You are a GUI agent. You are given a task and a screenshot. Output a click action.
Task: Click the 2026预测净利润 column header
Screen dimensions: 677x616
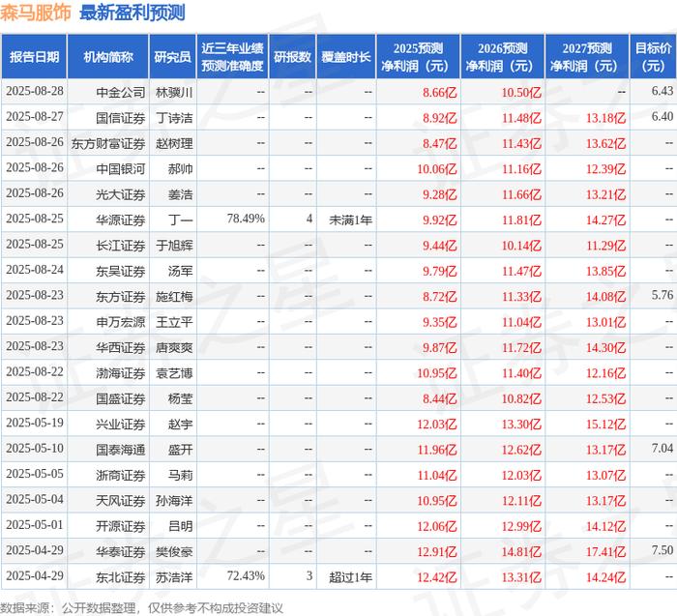pyautogui.click(x=503, y=56)
